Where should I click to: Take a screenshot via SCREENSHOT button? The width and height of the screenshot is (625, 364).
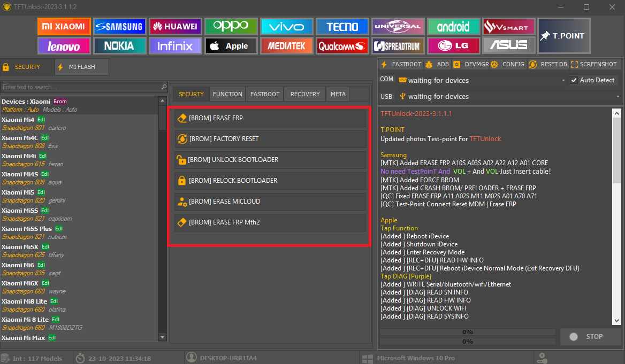pos(594,64)
